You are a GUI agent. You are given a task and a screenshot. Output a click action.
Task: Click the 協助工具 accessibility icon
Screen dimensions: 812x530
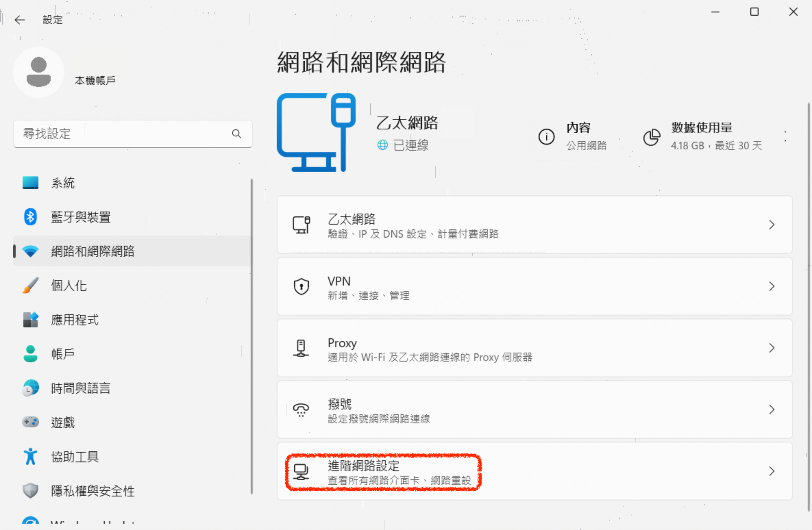30,456
